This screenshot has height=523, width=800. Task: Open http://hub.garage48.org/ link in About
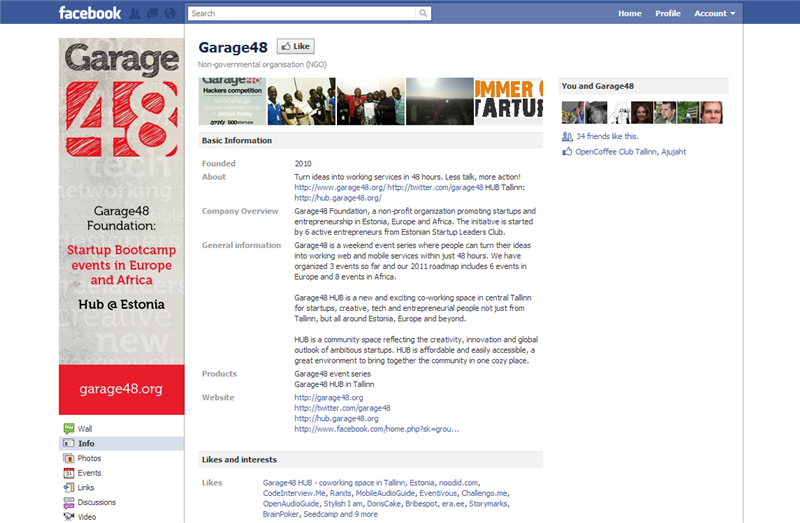pos(338,198)
